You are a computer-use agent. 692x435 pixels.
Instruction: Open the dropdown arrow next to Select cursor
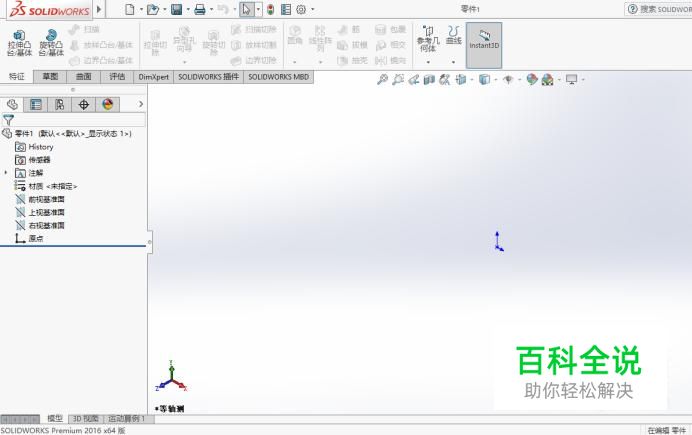tap(258, 9)
